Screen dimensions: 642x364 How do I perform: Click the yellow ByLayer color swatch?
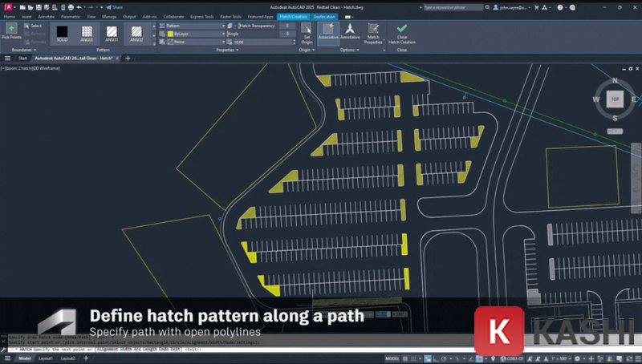click(170, 34)
